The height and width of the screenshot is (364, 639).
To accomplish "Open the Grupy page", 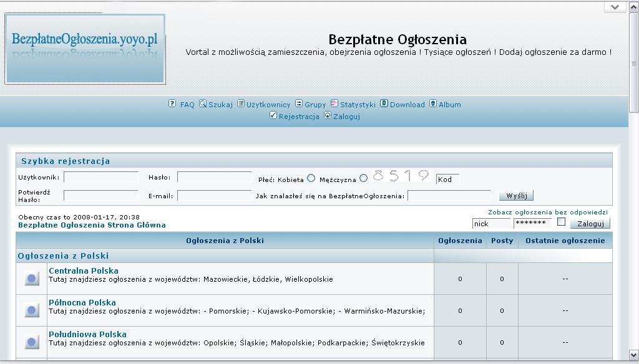I will [x=315, y=105].
